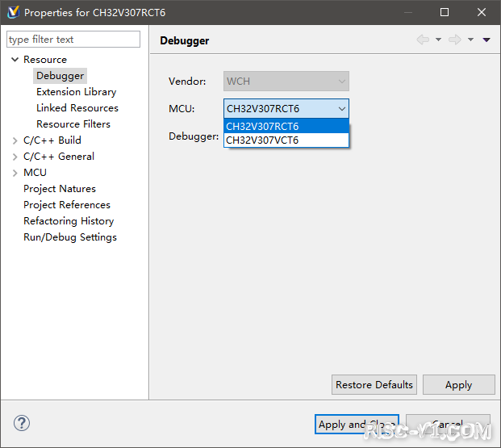The width and height of the screenshot is (501, 448).
Task: Collapse the Resource tree node
Action: pos(15,60)
